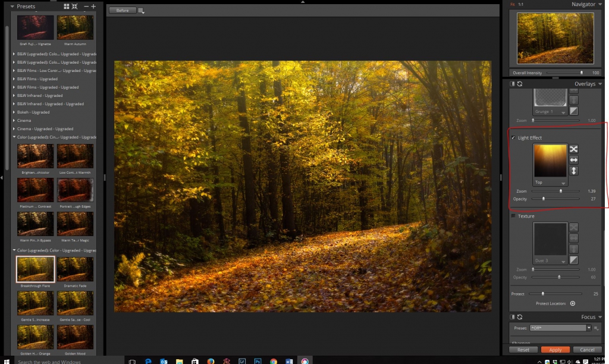Click the collapse-all presets icon
The image size is (609, 364).
(x=74, y=6)
